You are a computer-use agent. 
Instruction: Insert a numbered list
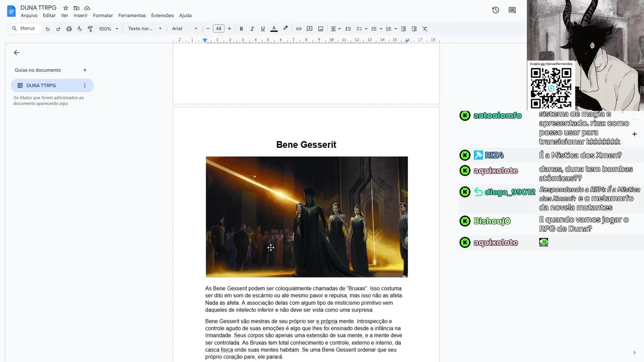click(x=389, y=29)
